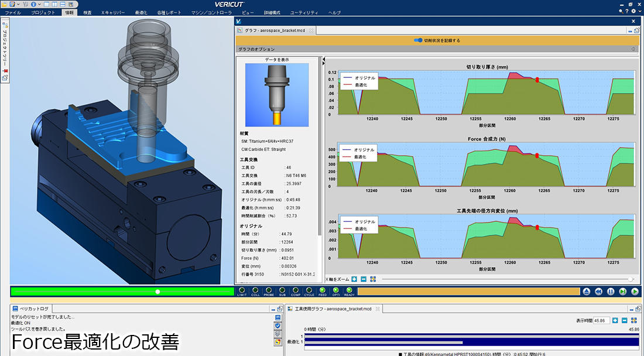Screen dimensions: 644x356
Task: Select the single view layout icon
Action: point(46,4)
